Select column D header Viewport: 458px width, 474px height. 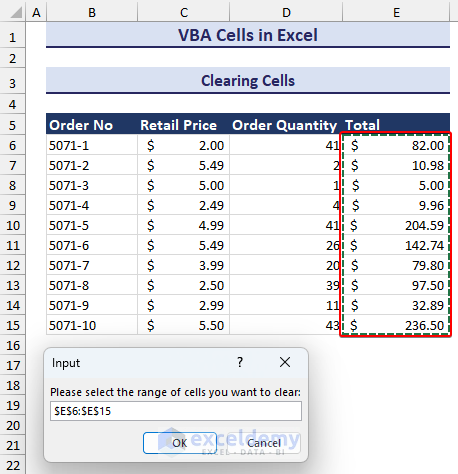[286, 12]
